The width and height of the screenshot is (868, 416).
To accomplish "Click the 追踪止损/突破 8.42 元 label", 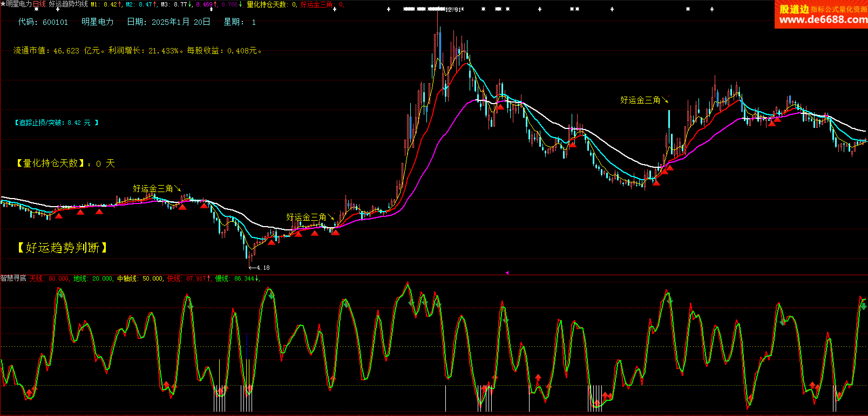I will coord(56,123).
